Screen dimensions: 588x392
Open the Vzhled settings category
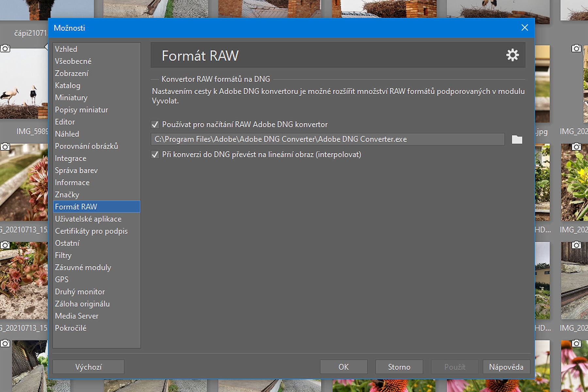click(66, 49)
